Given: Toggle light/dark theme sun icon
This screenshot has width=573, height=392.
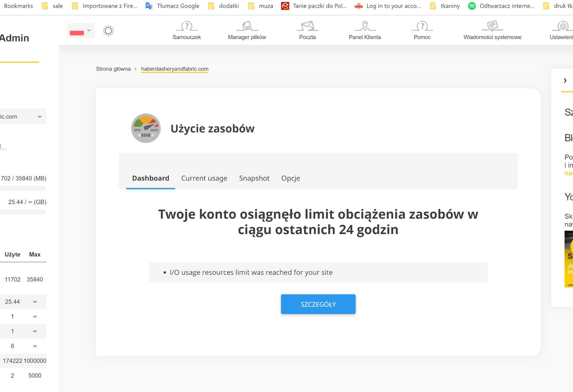Looking at the screenshot, I should [108, 31].
